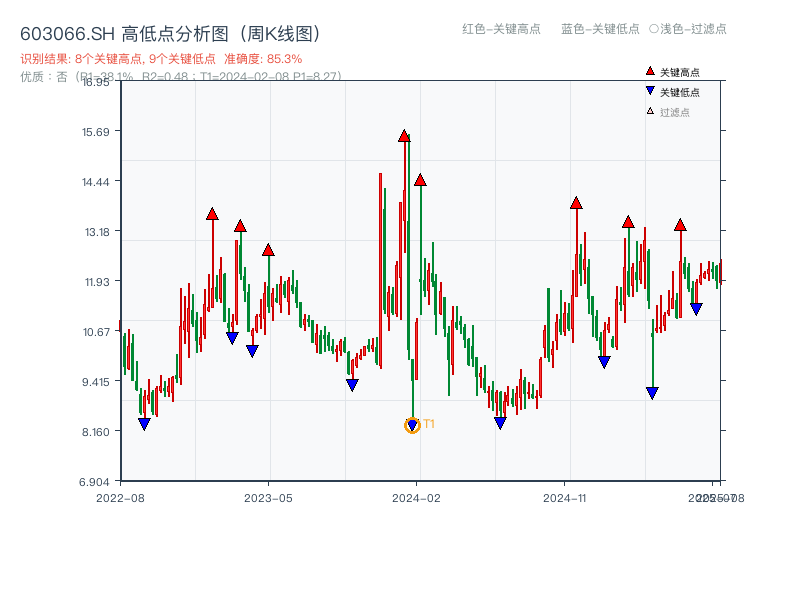Click the red triangle marker at the early 2023 peak
This screenshot has height=600, width=800.
[212, 212]
